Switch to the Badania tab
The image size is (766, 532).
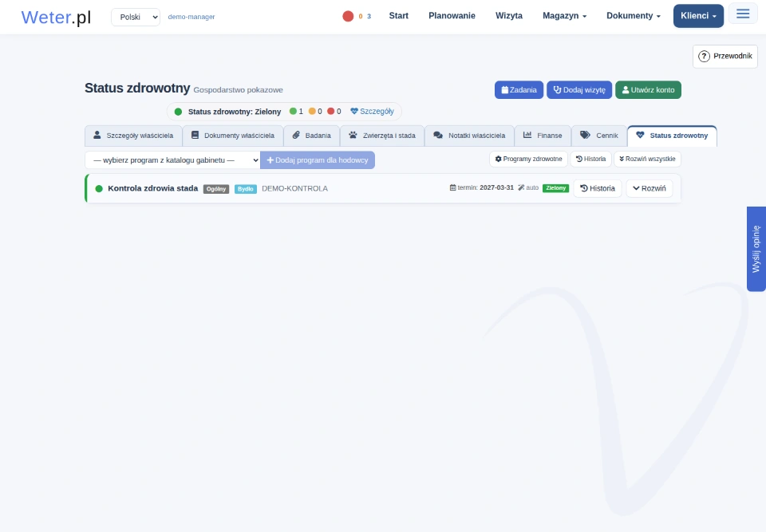[x=312, y=136]
